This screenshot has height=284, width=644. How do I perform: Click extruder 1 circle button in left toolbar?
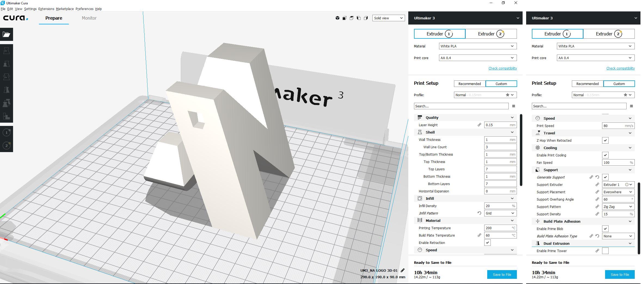[x=7, y=132]
